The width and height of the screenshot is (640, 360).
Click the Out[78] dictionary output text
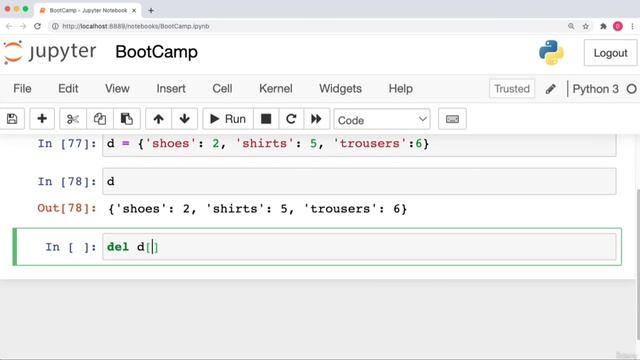click(x=258, y=209)
